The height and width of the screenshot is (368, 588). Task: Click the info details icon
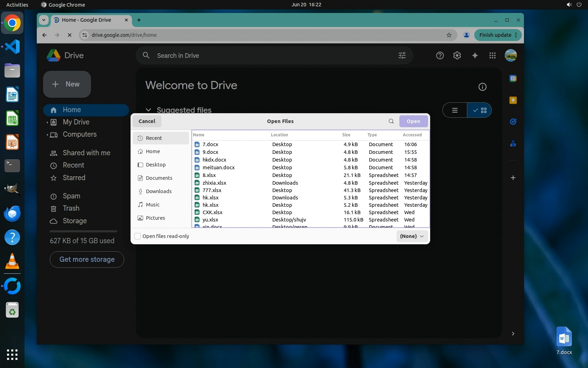tap(482, 87)
